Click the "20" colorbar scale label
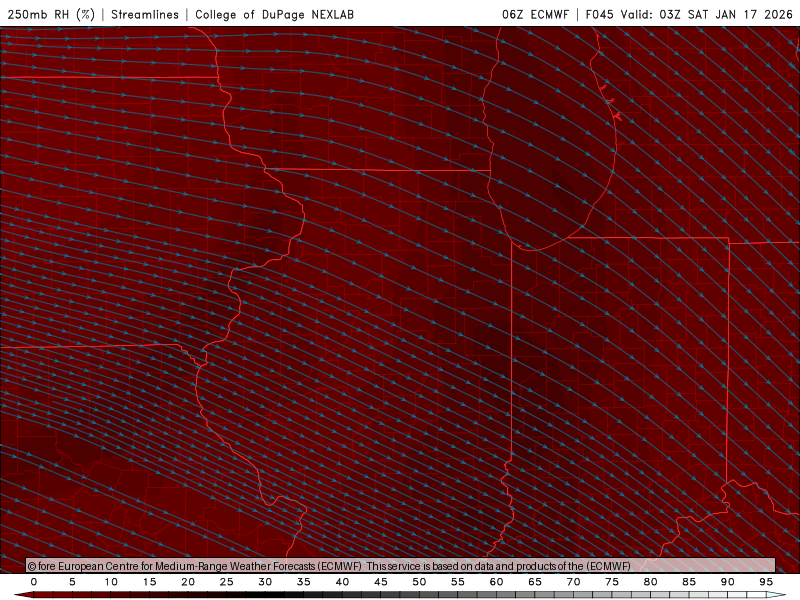 (188, 582)
